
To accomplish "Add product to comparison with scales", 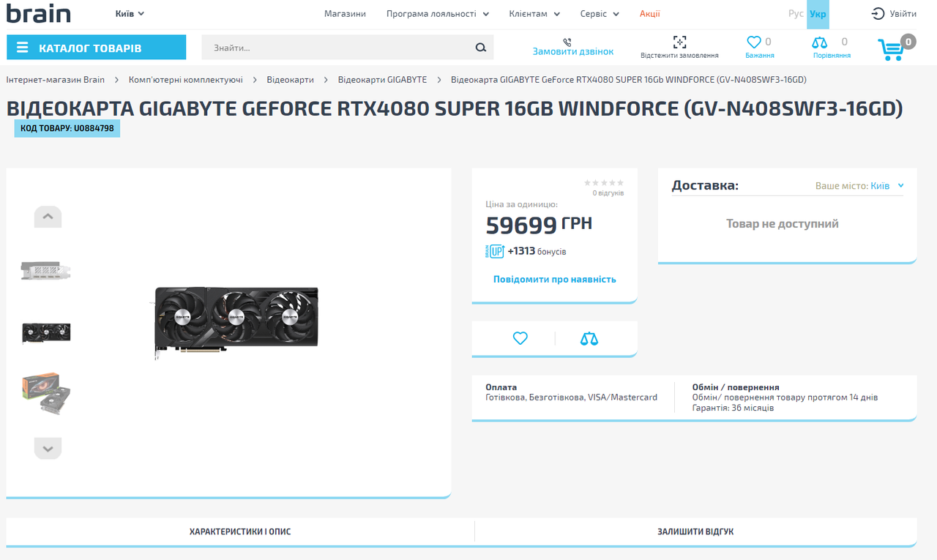I will (589, 338).
